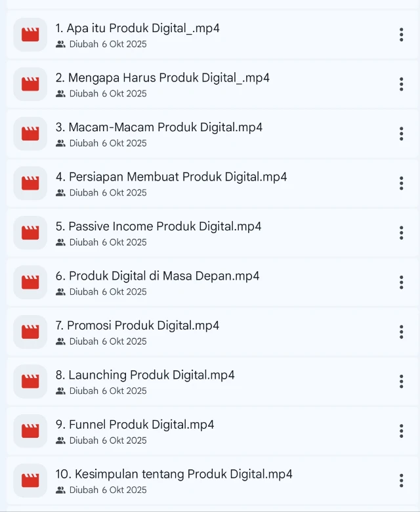Open file name 3. Macam-Macam Produk Digital.mp4

coord(159,127)
